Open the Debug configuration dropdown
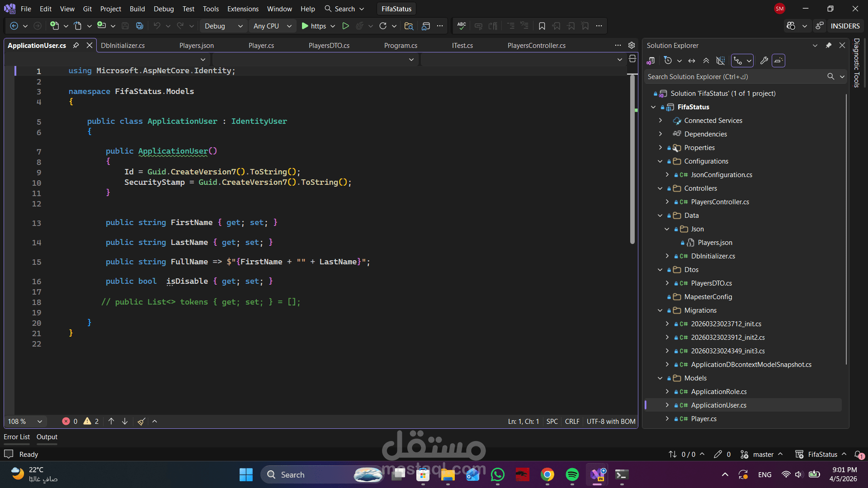Viewport: 868px width, 488px height. pos(223,26)
